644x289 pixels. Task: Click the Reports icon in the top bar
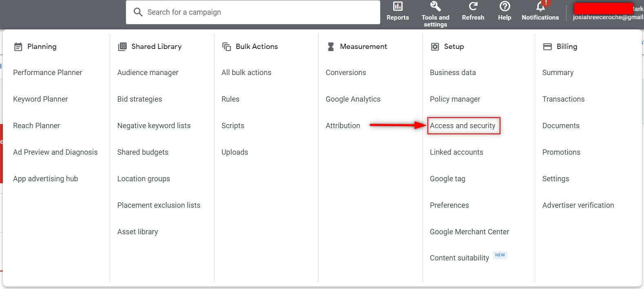(x=398, y=6)
